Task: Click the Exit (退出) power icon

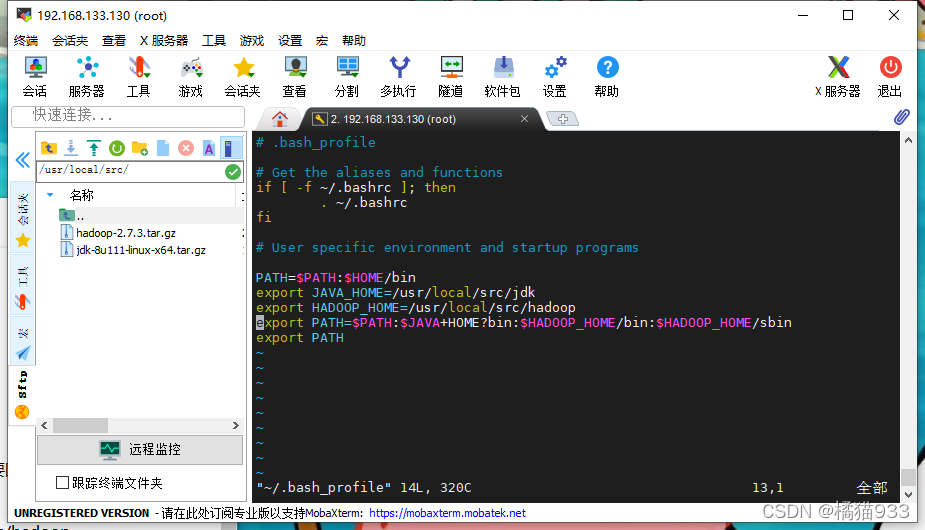Action: (890, 77)
